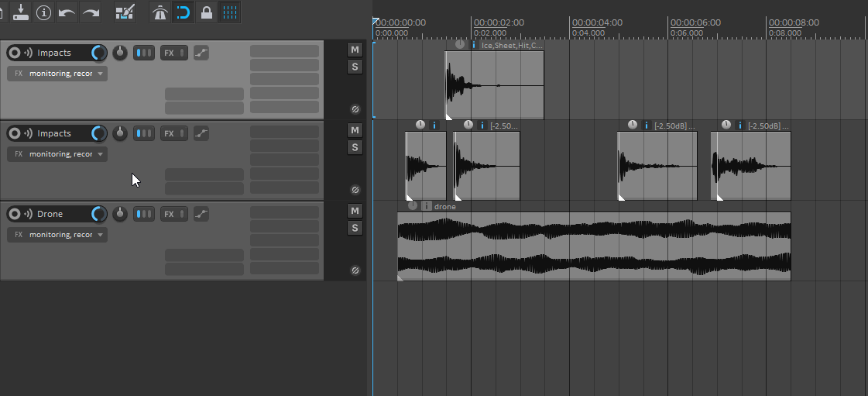868x396 pixels.
Task: Open project info from the toolbar
Action: tap(44, 12)
